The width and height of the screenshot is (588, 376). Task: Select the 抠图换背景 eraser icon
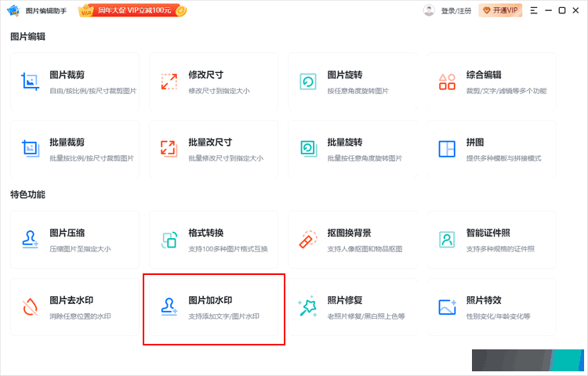[x=308, y=240]
